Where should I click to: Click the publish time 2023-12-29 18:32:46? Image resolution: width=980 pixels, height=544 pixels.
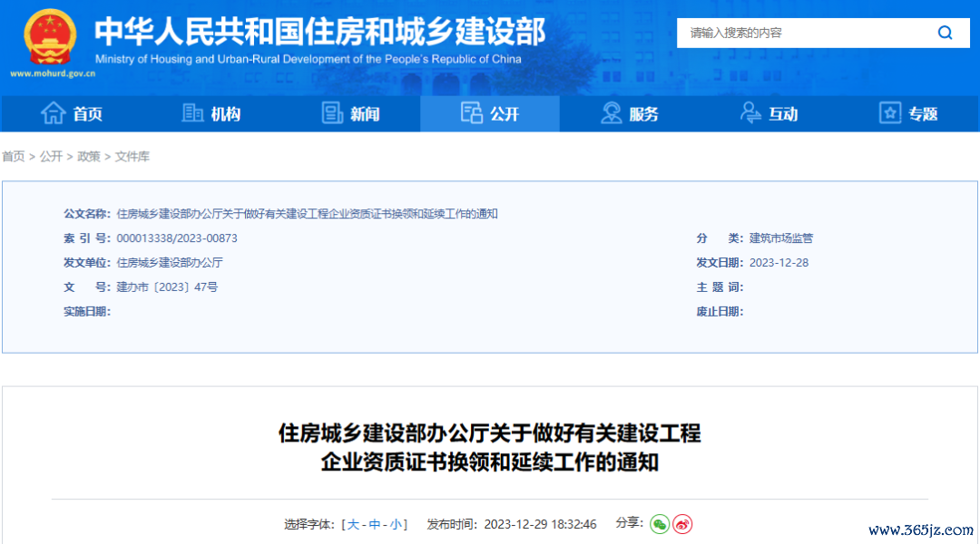point(540,525)
